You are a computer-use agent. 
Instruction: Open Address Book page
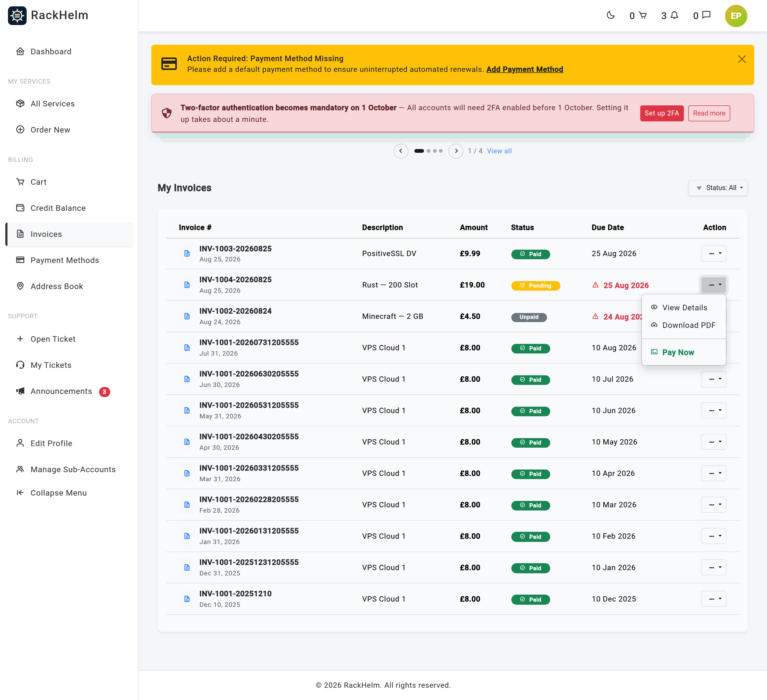[69, 286]
